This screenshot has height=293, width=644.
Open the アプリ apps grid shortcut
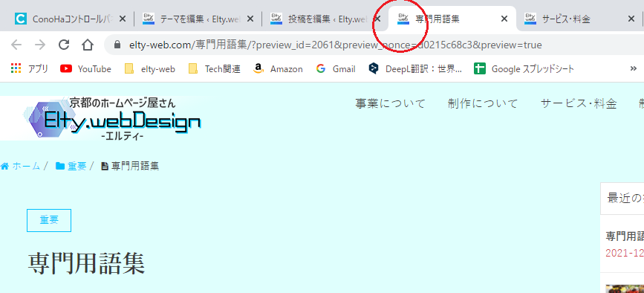(29, 68)
